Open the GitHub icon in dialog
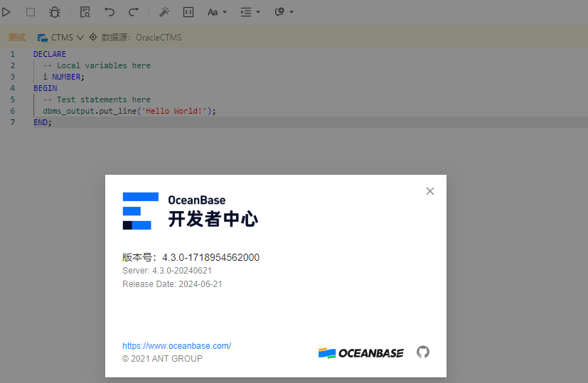This screenshot has height=383, width=588. tap(423, 352)
